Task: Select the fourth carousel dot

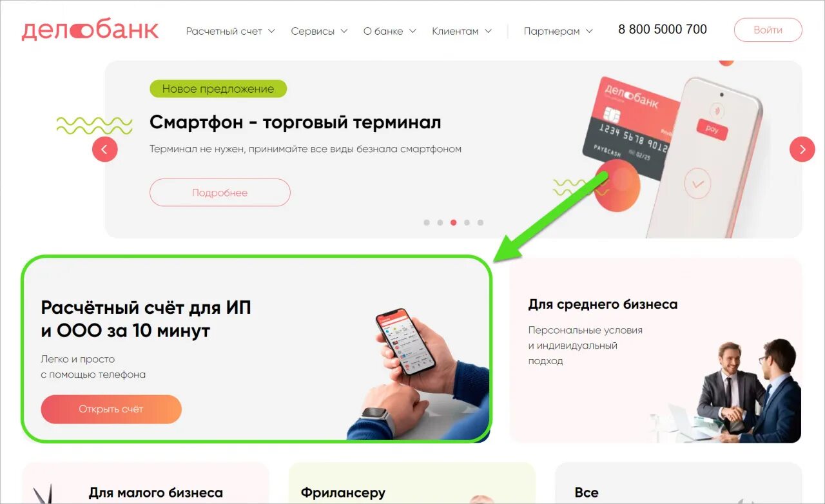Action: pyautogui.click(x=467, y=222)
